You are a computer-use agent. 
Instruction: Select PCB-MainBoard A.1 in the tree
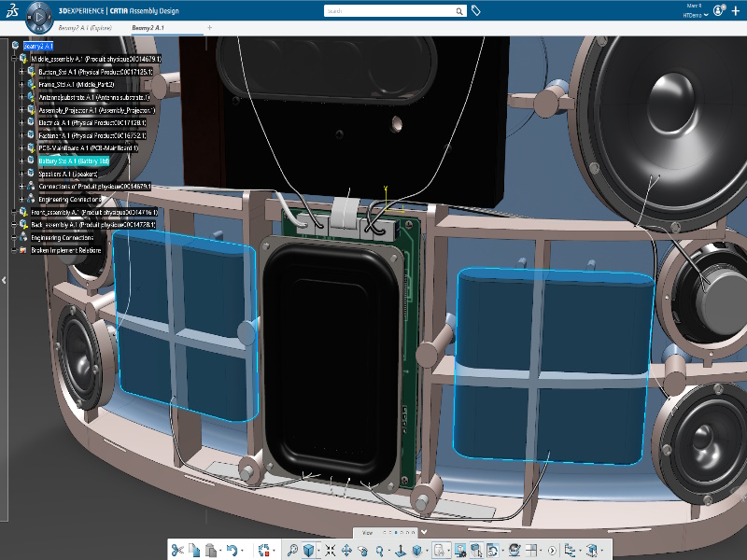[88, 148]
